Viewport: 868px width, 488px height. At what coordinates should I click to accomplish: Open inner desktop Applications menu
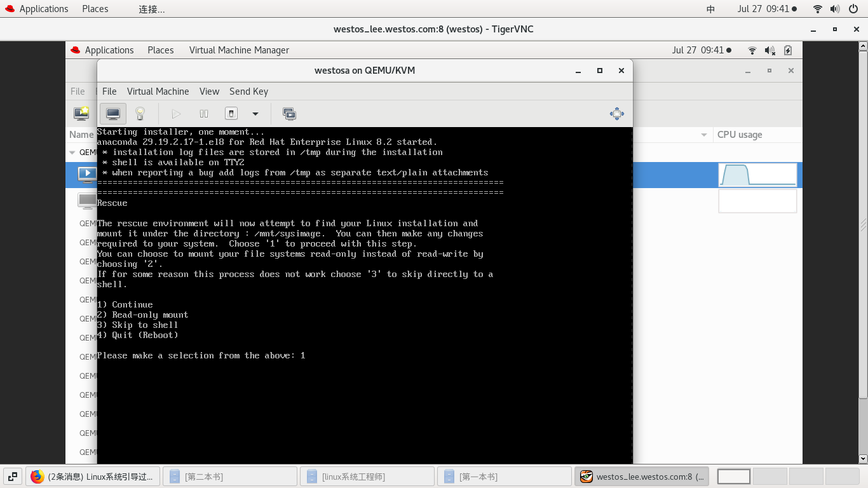click(102, 50)
